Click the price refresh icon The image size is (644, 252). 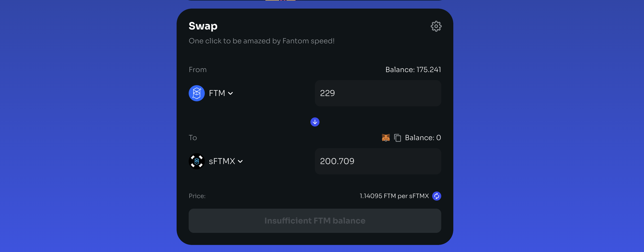pyautogui.click(x=436, y=196)
